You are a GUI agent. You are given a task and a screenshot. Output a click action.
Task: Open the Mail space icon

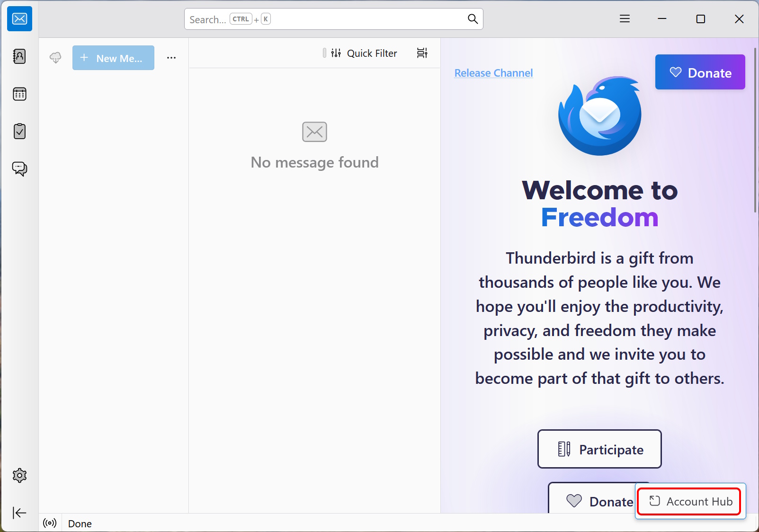coord(19,19)
